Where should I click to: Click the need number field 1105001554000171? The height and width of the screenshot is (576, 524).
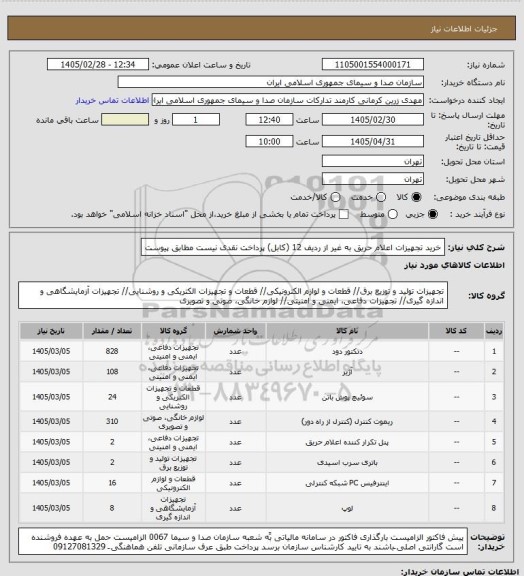coord(373,64)
